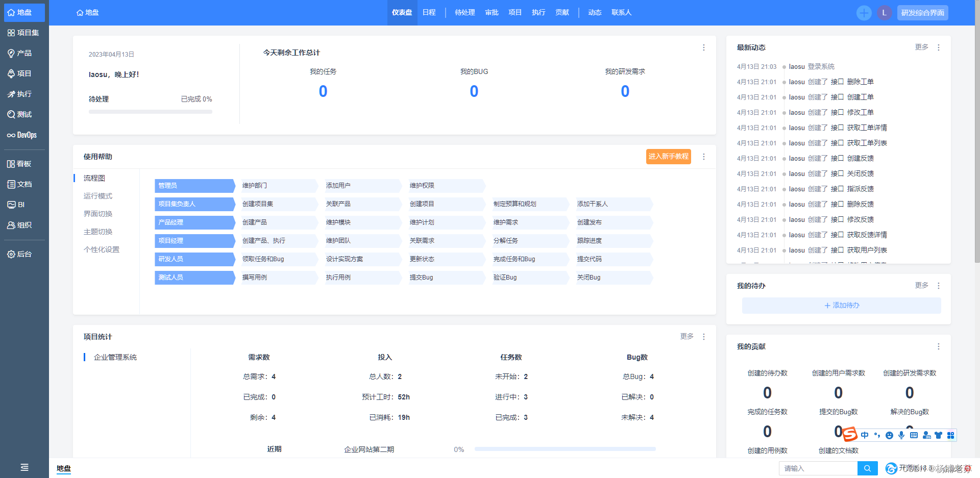
Task: Open the 动态 tab
Action: pos(595,13)
